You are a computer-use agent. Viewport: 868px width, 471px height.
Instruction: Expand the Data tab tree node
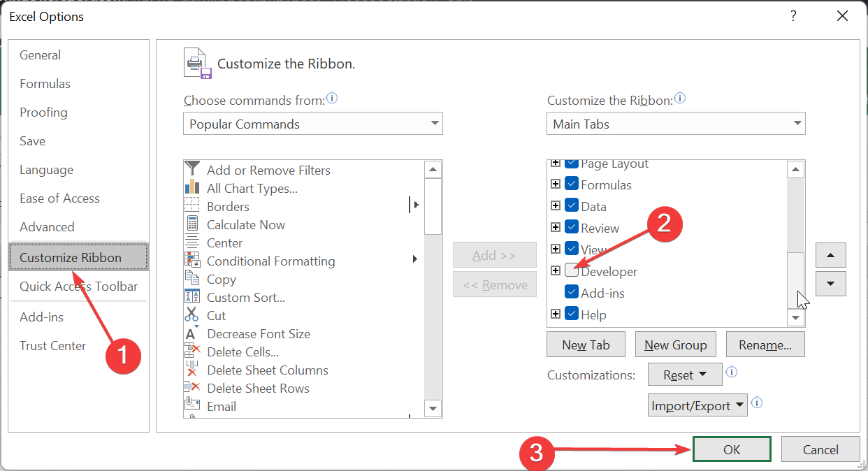coord(556,206)
